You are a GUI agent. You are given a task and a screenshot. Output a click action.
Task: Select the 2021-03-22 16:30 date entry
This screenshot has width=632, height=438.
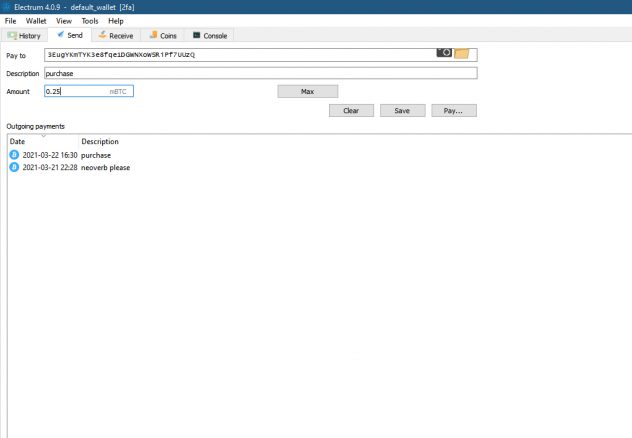(x=50, y=155)
